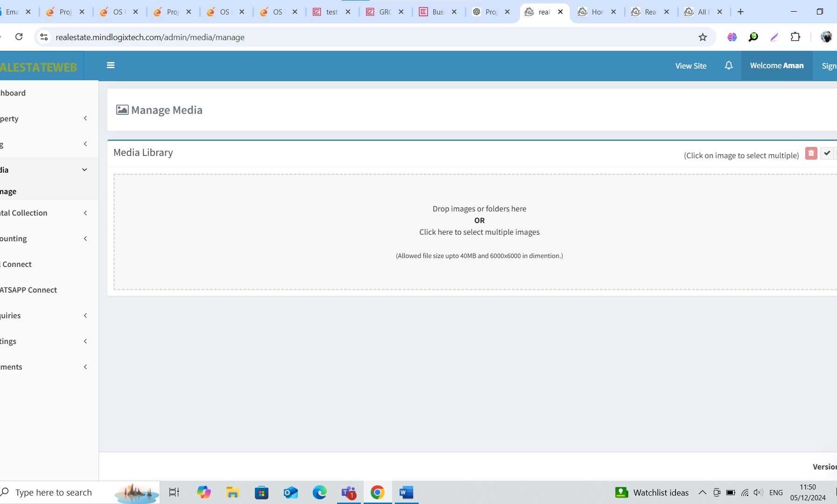Open Microsoft Edge from the taskbar
This screenshot has height=504, width=837.
319,492
